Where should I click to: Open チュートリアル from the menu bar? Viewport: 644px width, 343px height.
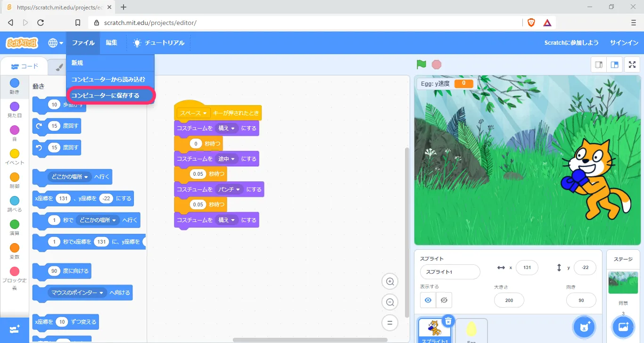click(x=159, y=43)
